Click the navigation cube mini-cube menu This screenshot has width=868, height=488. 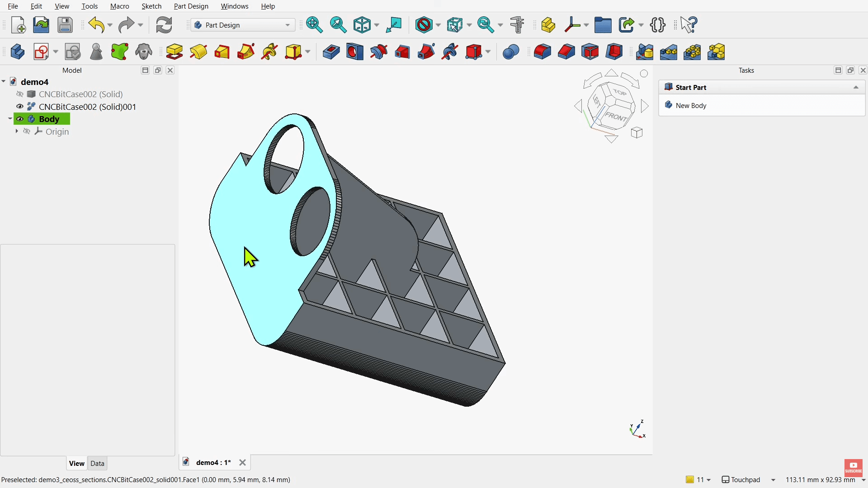coord(637,132)
